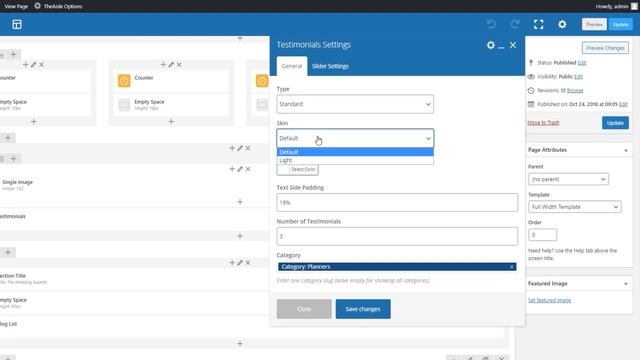
Task: Click the Redo arrow in the blue toolbar
Action: (x=515, y=24)
